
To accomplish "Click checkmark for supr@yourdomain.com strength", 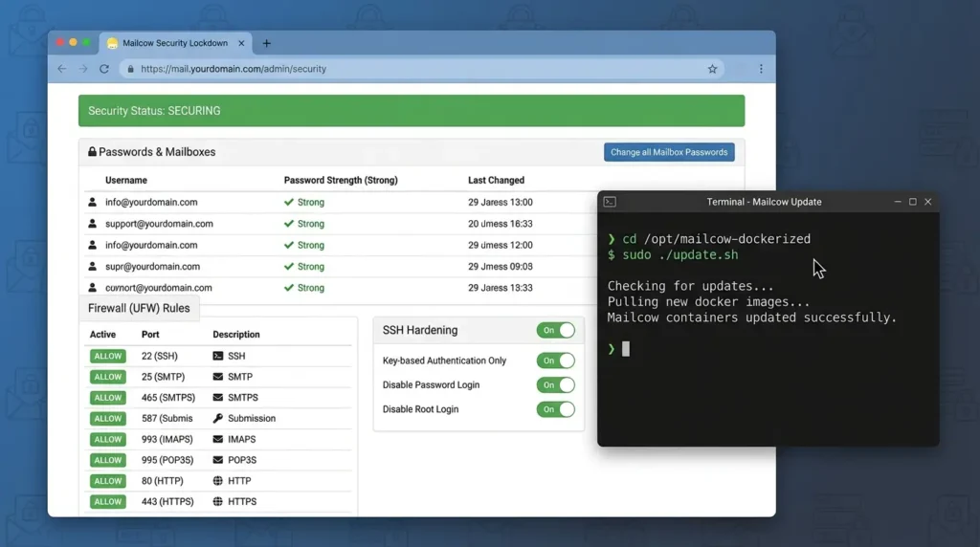I will pos(288,266).
